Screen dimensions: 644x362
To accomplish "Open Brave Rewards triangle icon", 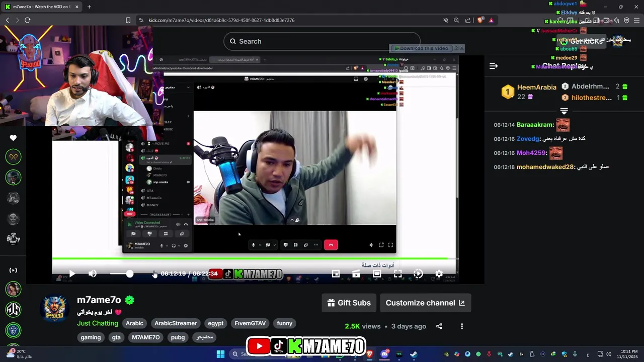I will 491,20.
